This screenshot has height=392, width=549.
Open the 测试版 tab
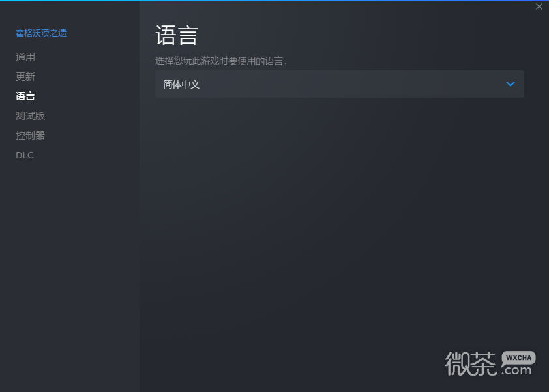30,116
